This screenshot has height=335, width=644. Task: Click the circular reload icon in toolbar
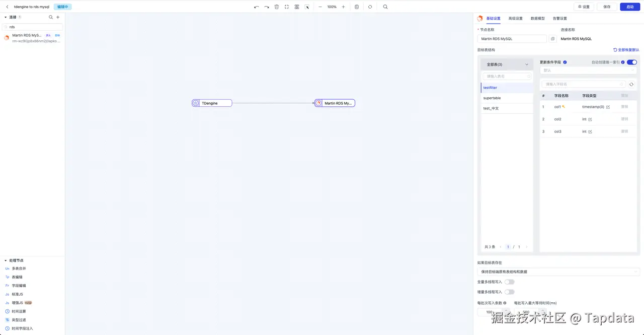pos(370,7)
